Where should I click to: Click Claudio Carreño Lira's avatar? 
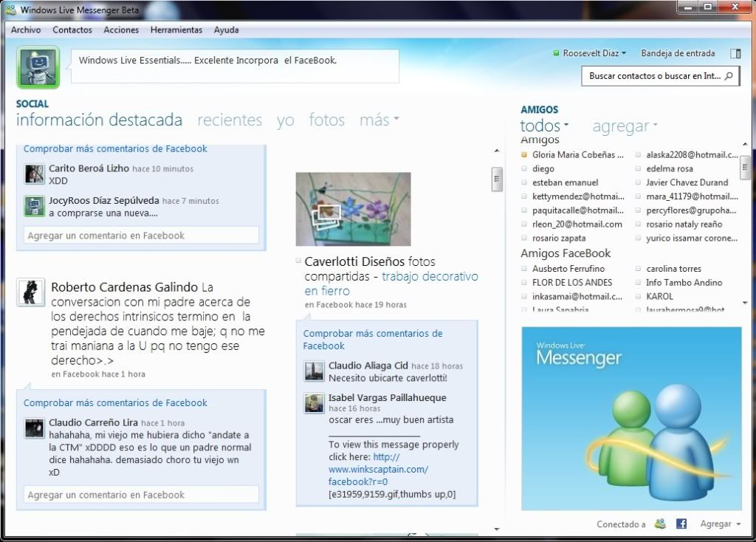(35, 428)
